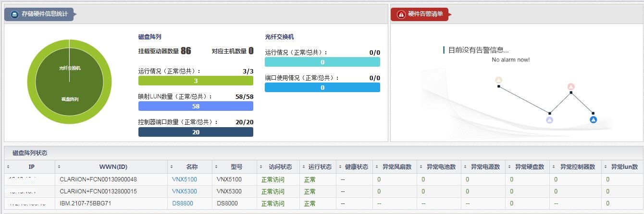
Task: Click the blue 映射LUN数量 bar showing 58
Action: [196, 106]
